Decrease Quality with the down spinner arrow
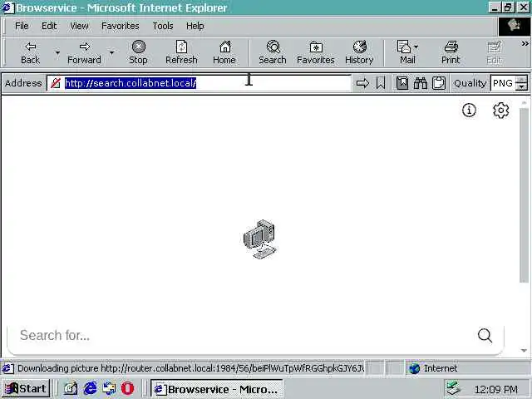 pos(521,86)
